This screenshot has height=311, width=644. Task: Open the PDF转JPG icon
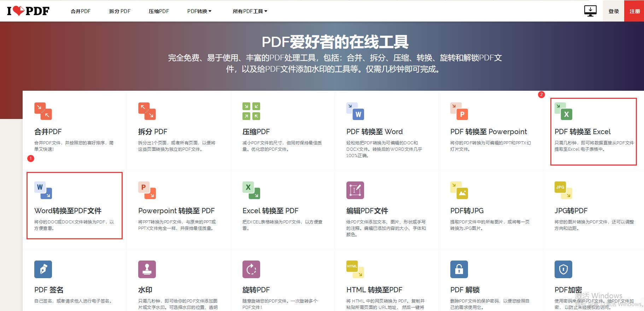(x=459, y=190)
